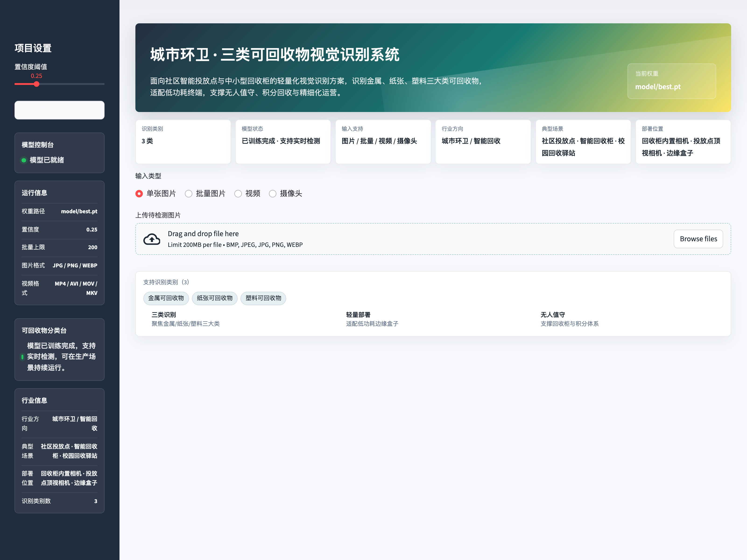Click the 轻量部署 feature item
The height and width of the screenshot is (560, 747).
372,319
